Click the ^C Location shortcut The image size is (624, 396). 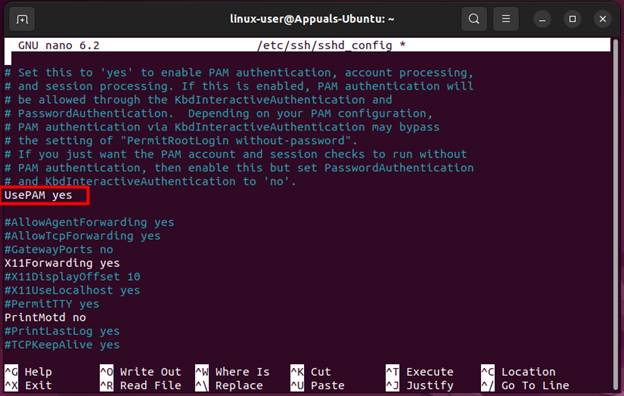(x=518, y=372)
